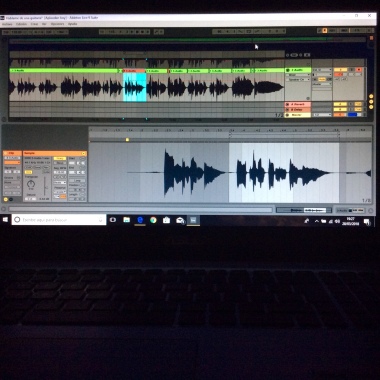Toggle the clip Loop button
The width and height of the screenshot is (380, 380).
click(x=77, y=180)
